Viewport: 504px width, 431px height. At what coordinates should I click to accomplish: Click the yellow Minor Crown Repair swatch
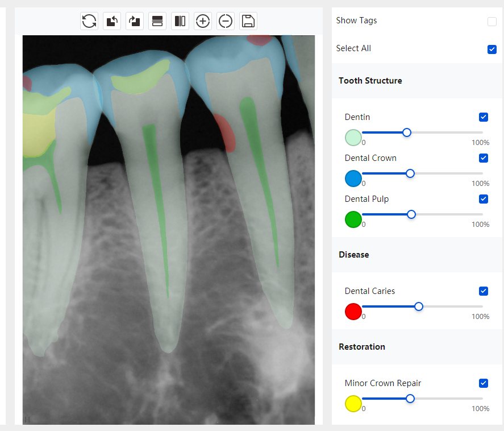(x=353, y=404)
